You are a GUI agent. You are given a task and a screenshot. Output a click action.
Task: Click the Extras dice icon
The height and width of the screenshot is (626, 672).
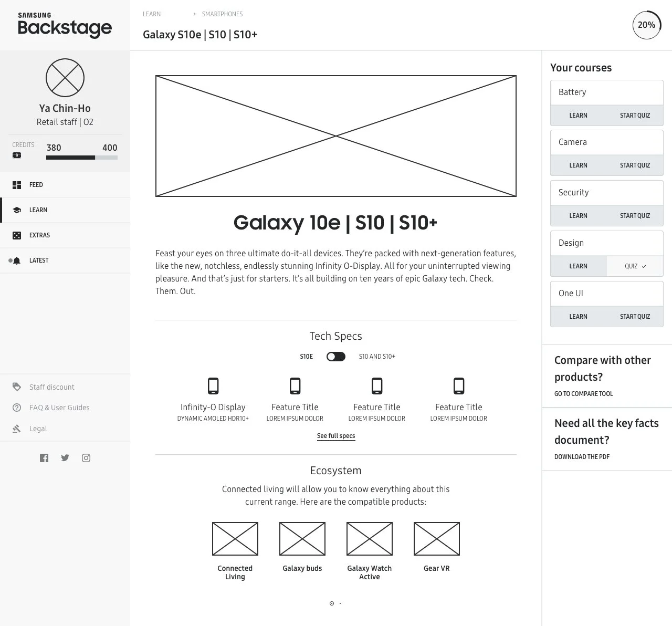click(17, 235)
